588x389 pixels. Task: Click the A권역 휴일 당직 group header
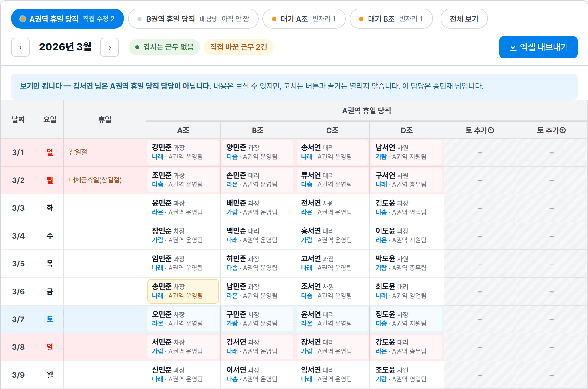367,111
